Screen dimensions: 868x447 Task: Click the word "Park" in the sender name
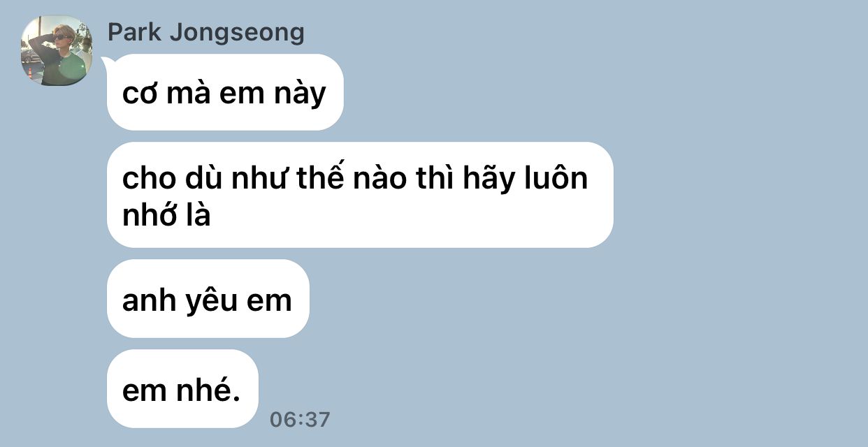136,31
